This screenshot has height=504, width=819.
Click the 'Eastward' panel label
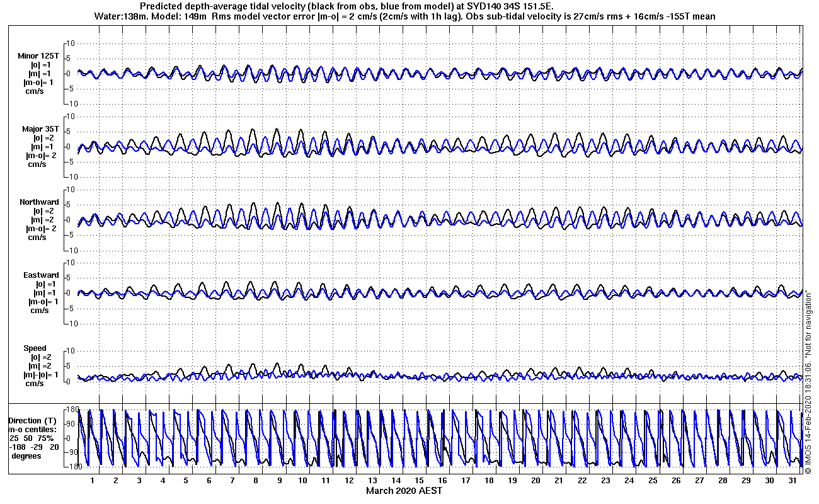[x=41, y=275]
